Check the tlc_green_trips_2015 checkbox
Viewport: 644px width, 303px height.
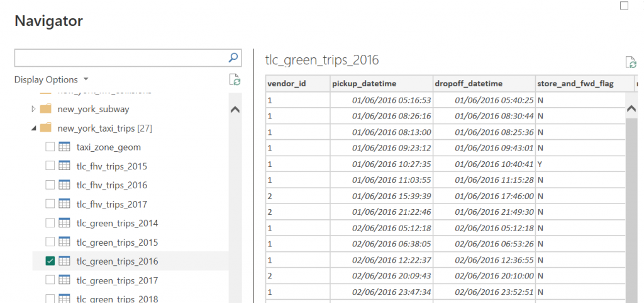point(50,243)
